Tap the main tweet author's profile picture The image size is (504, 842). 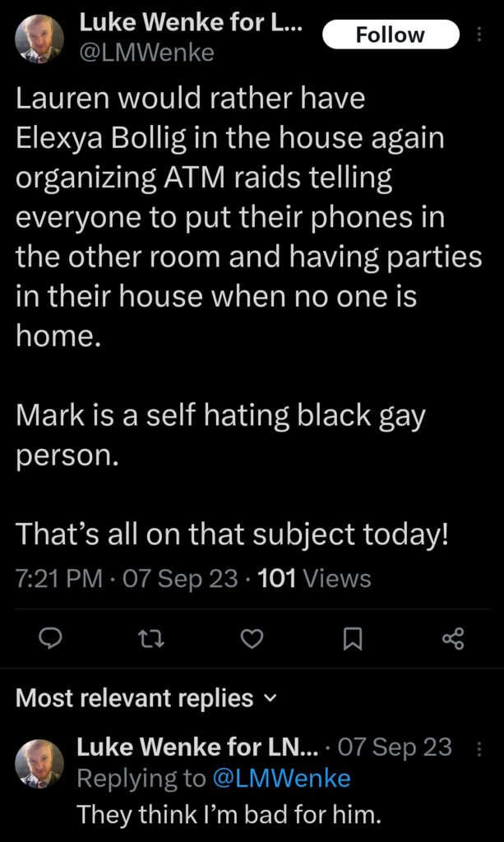coord(39,38)
